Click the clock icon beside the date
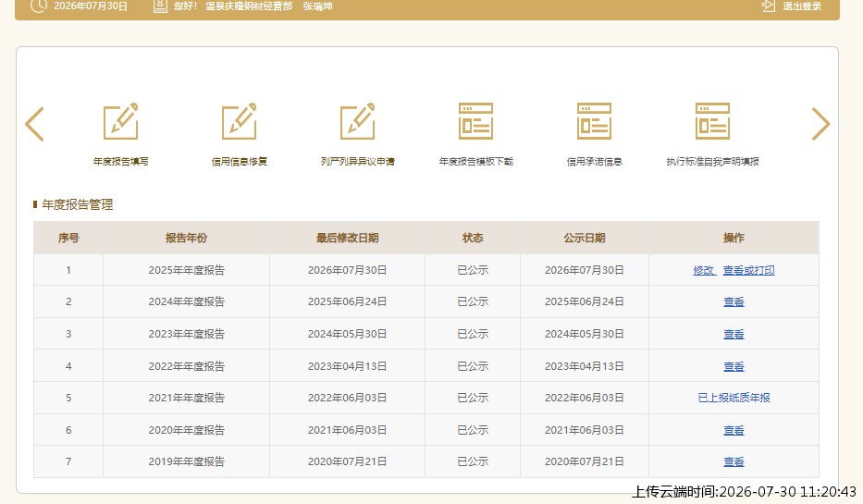The height and width of the screenshot is (504, 863). point(39,6)
